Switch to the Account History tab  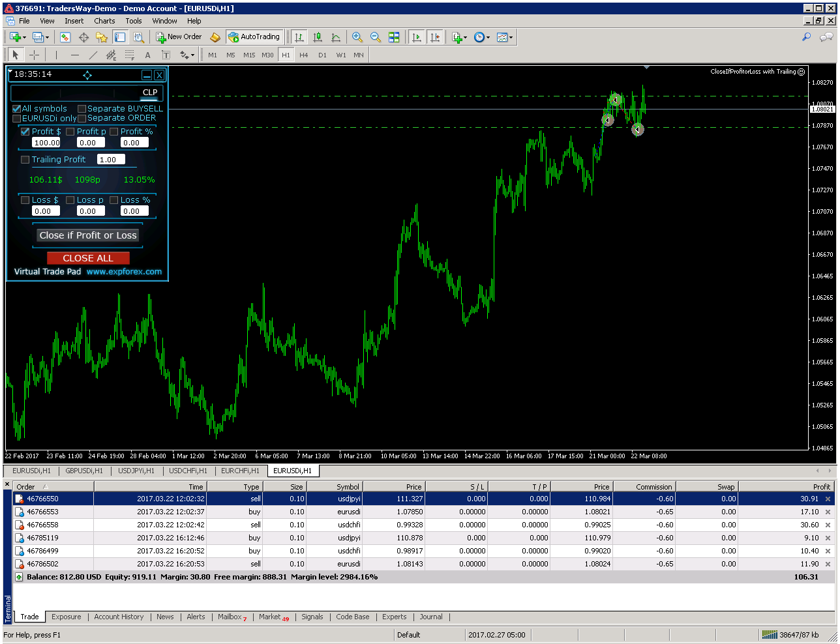(119, 617)
